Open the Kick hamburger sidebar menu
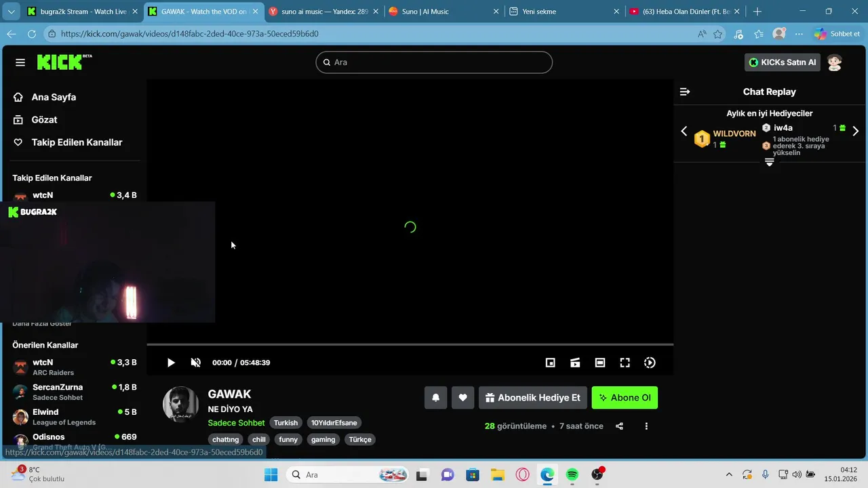 pyautogui.click(x=20, y=62)
